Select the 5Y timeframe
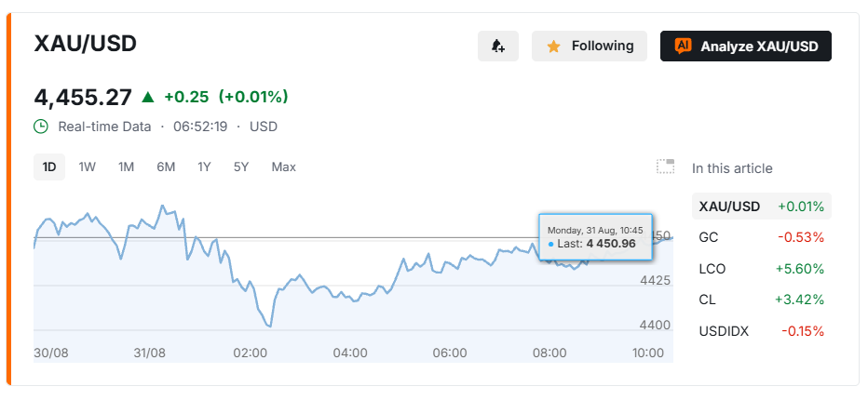The height and width of the screenshot is (400, 868). click(241, 167)
